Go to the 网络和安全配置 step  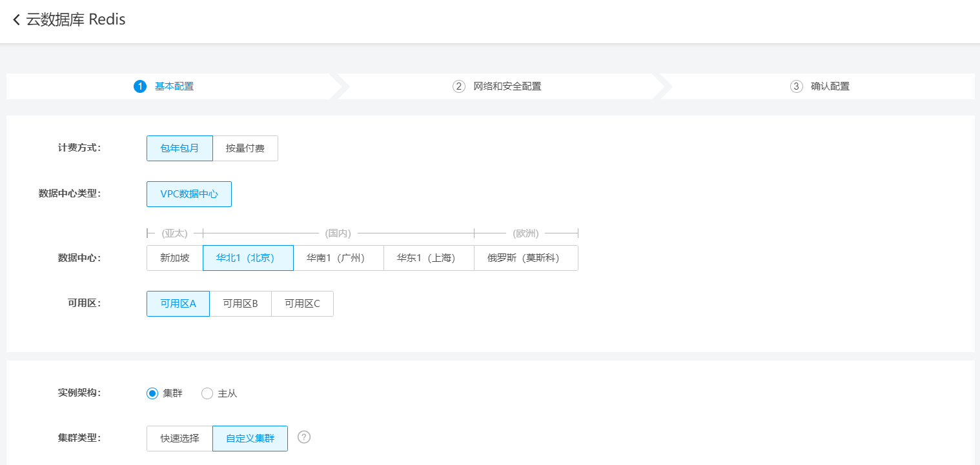pos(507,86)
